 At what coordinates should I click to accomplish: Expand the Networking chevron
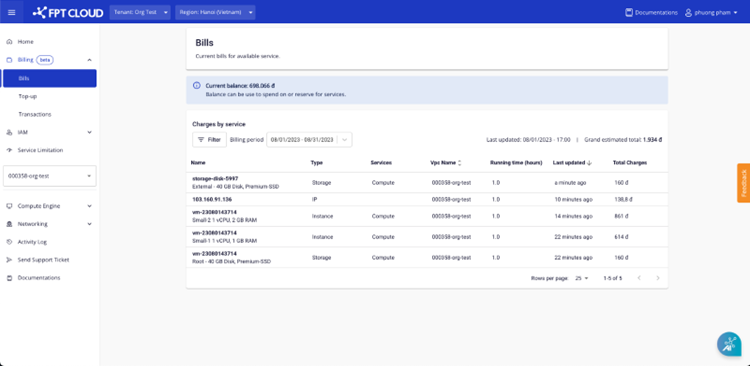tap(89, 224)
